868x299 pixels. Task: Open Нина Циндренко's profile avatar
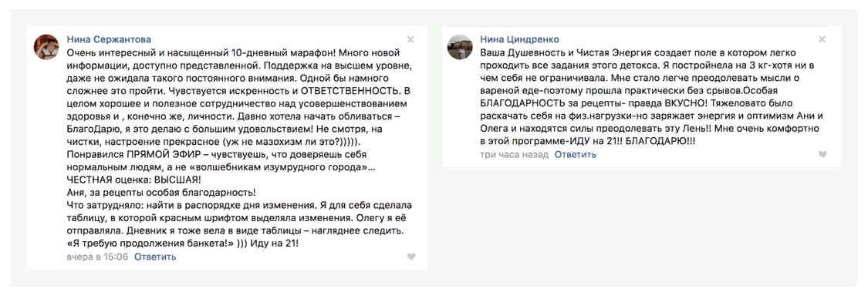click(x=460, y=47)
